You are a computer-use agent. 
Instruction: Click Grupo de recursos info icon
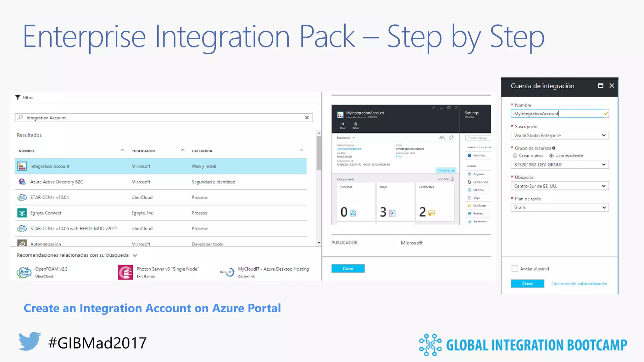click(554, 148)
